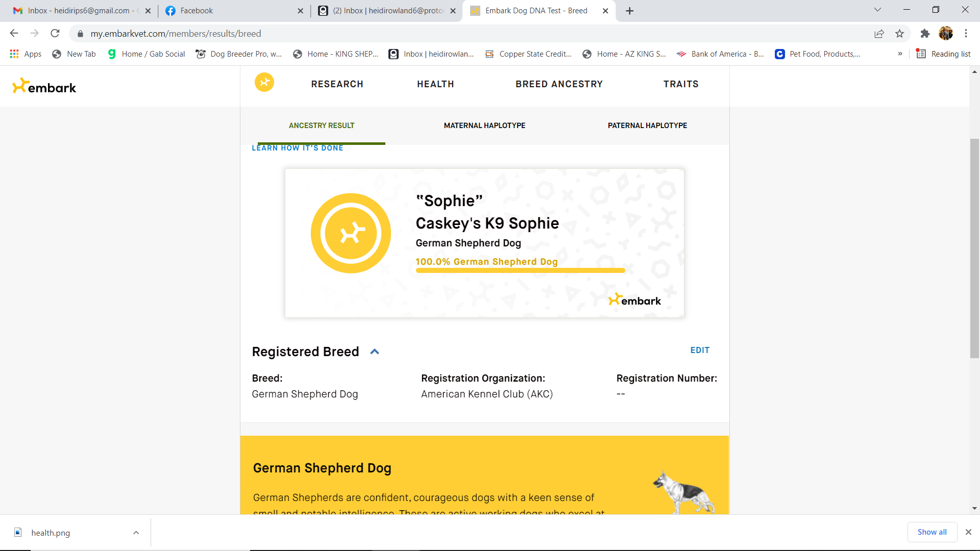The height and width of the screenshot is (551, 980).
Task: Click Learn How It's Done link
Action: pos(298,148)
